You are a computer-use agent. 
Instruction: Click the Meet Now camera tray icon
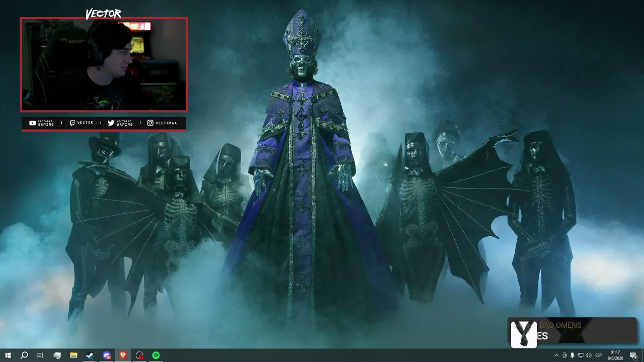[x=564, y=355]
